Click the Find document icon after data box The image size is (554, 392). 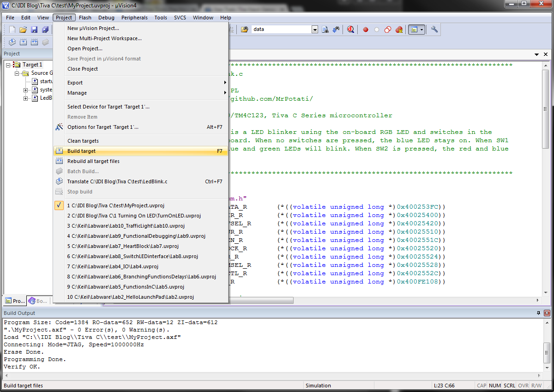pos(325,29)
